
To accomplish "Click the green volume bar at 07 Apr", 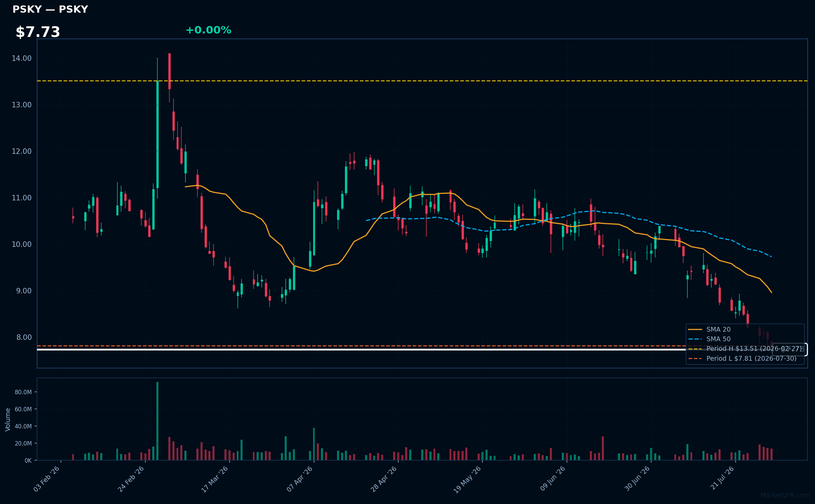I will click(x=314, y=444).
